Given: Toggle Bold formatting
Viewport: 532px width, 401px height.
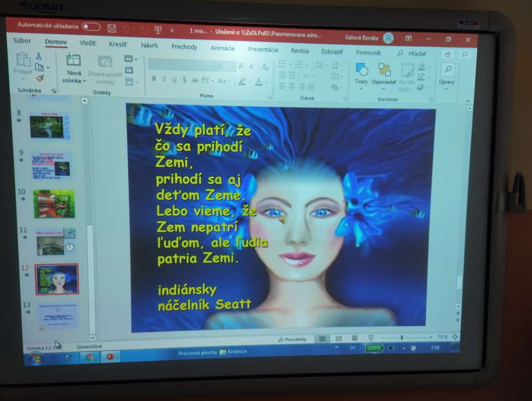Looking at the screenshot, I should (x=154, y=79).
